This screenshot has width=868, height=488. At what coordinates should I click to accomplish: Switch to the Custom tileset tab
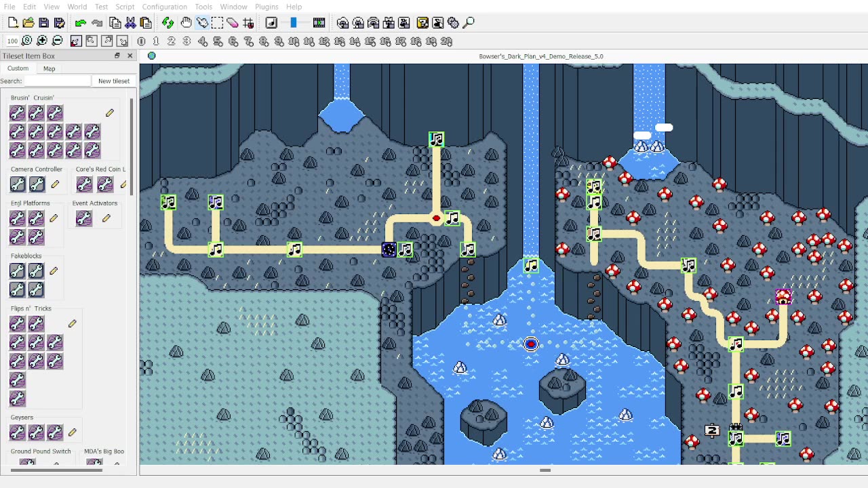[x=18, y=68]
